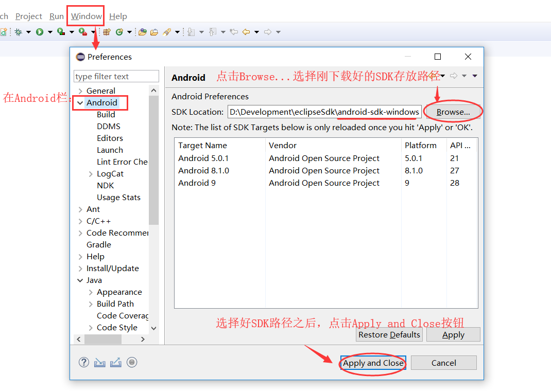551x392 pixels.
Task: Click the Oomph preference recorder icon
Action: click(132, 362)
